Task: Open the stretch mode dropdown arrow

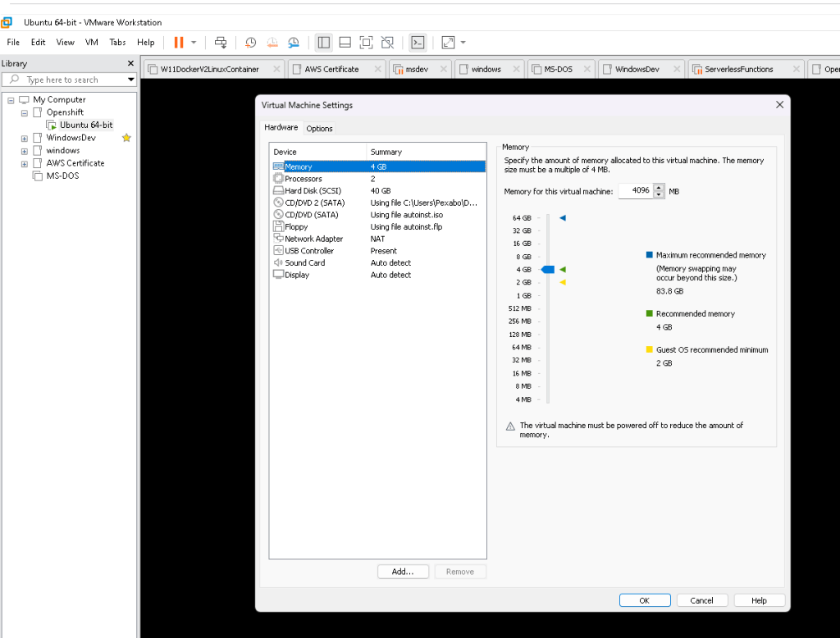Action: tap(463, 43)
